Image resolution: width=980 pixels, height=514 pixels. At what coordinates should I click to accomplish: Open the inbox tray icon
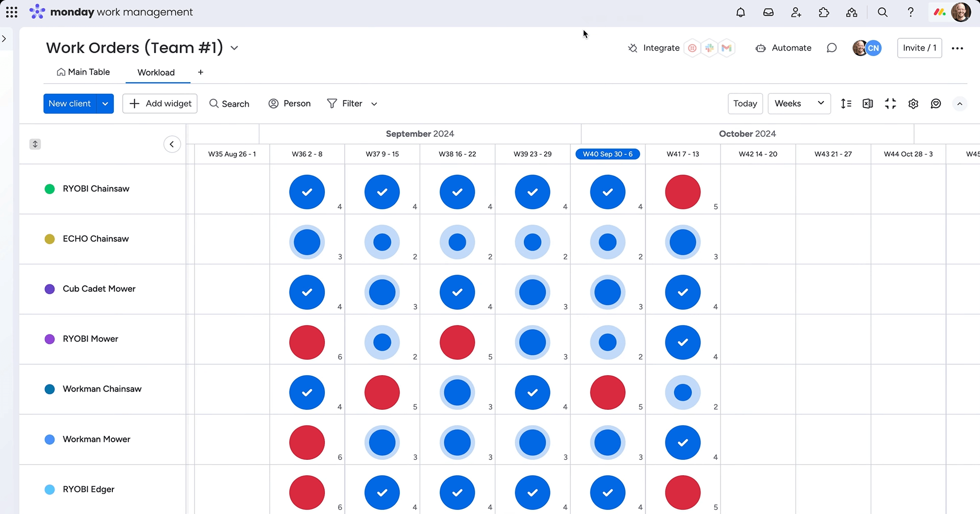[x=768, y=13]
